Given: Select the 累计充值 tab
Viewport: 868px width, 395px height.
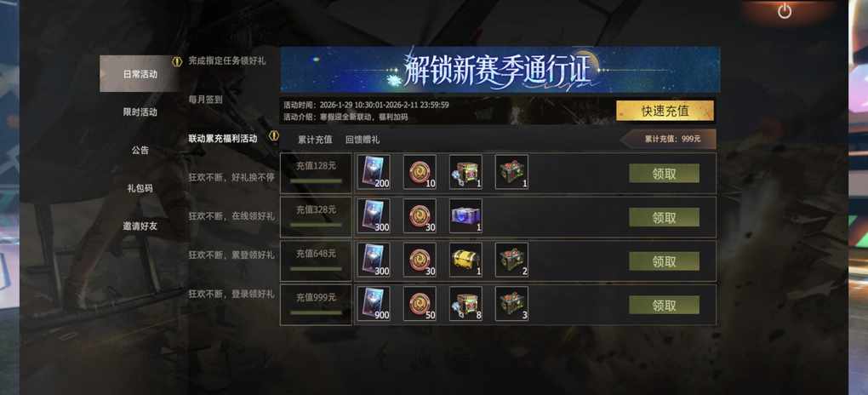Looking at the screenshot, I should [x=315, y=140].
